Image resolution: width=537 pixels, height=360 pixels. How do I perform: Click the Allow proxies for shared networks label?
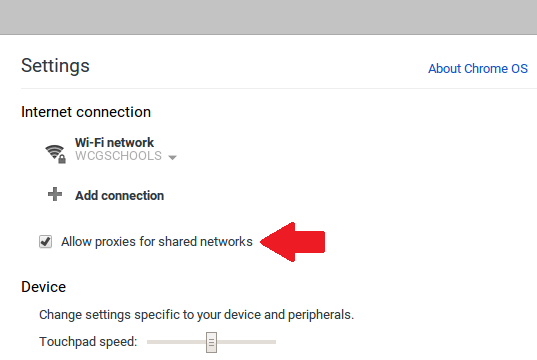click(x=157, y=242)
